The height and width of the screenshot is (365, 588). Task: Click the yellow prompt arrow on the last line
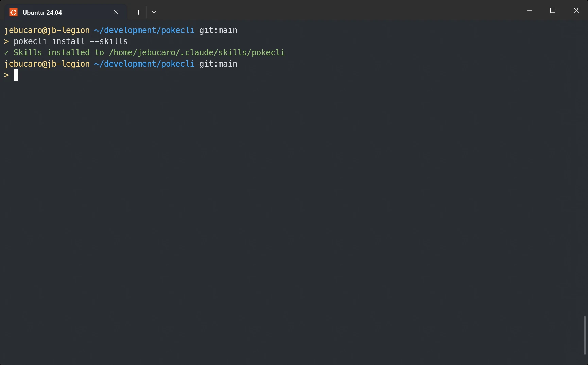point(6,75)
